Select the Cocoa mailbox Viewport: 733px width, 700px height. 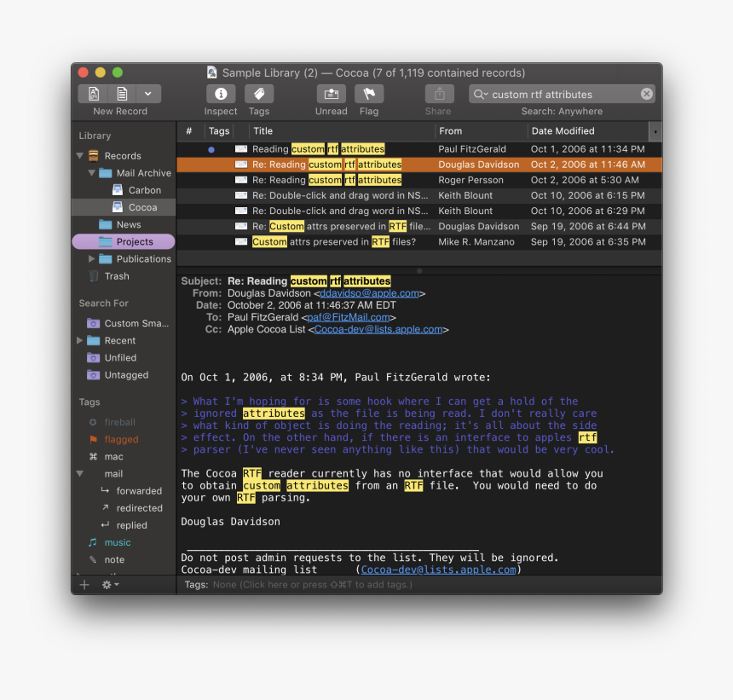pyautogui.click(x=124, y=207)
